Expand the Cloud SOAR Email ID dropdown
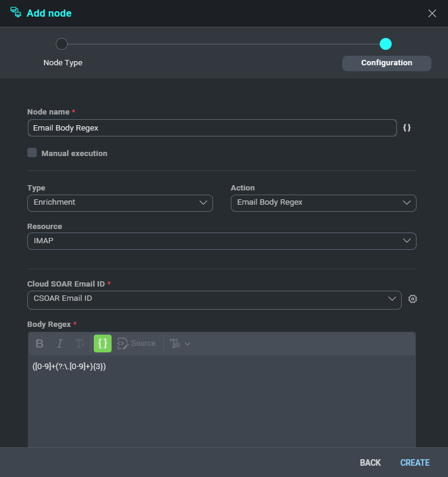 tap(214, 299)
